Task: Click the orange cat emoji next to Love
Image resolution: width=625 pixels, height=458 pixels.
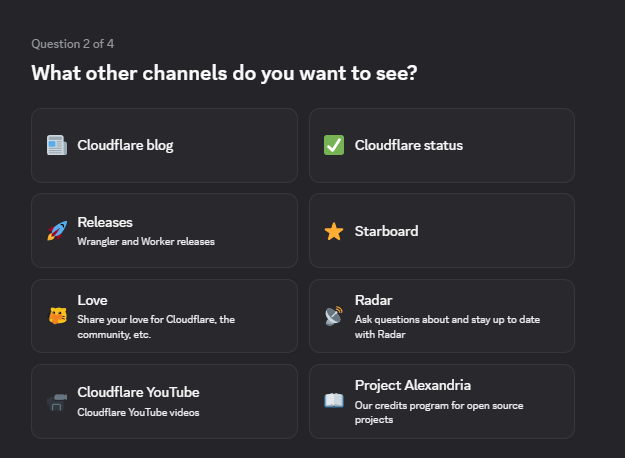Action: click(x=57, y=316)
